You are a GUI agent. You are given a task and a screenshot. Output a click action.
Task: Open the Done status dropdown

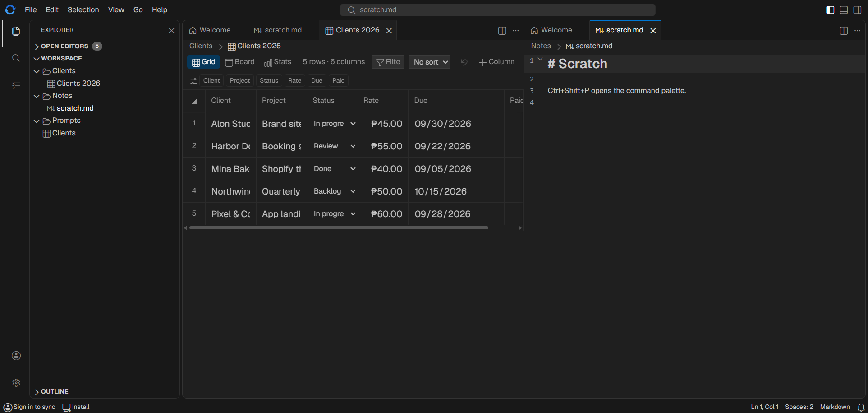click(334, 169)
